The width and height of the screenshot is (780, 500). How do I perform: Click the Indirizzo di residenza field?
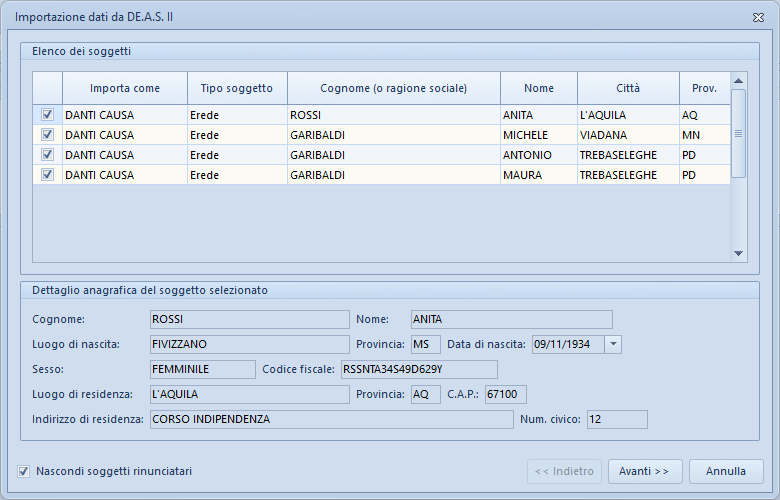click(x=330, y=419)
